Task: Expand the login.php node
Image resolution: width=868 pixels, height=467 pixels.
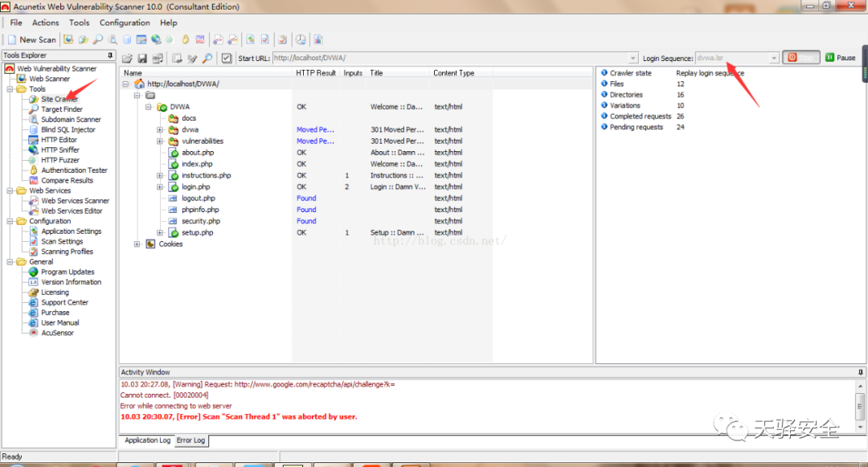Action: point(160,187)
